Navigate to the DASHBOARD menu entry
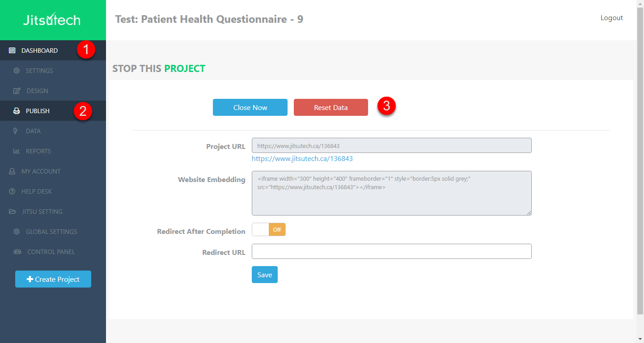The width and height of the screenshot is (644, 343). (x=39, y=50)
